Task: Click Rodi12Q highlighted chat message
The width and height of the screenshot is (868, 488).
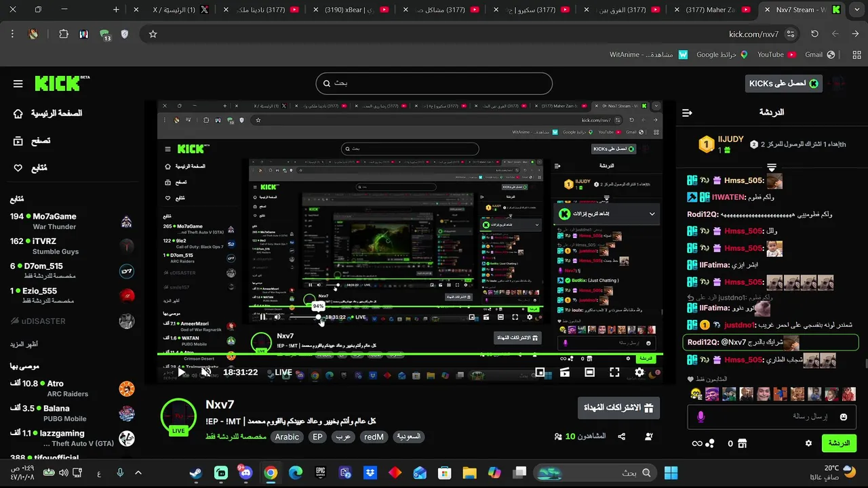Action: (770, 342)
